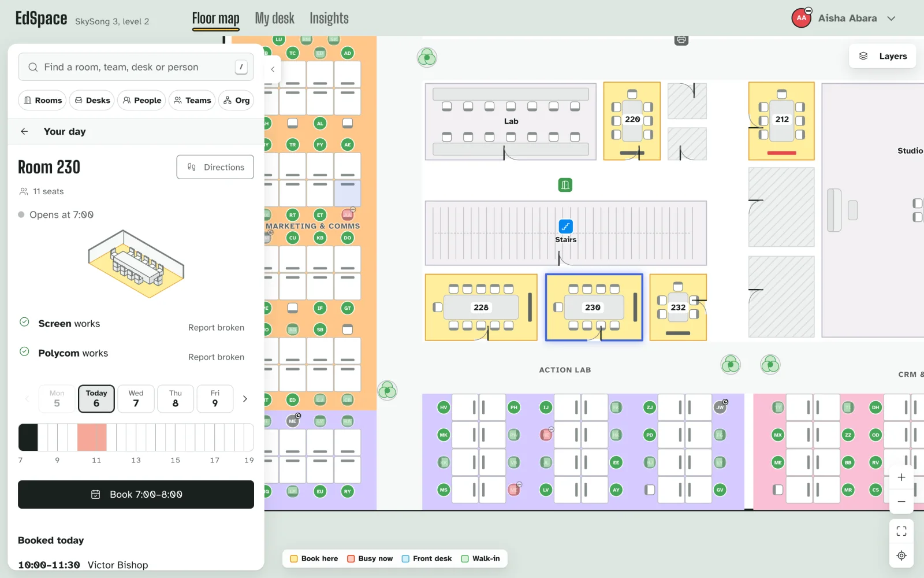The image size is (924, 578).
Task: Click person marker JW in Action Lab
Action: point(720,407)
